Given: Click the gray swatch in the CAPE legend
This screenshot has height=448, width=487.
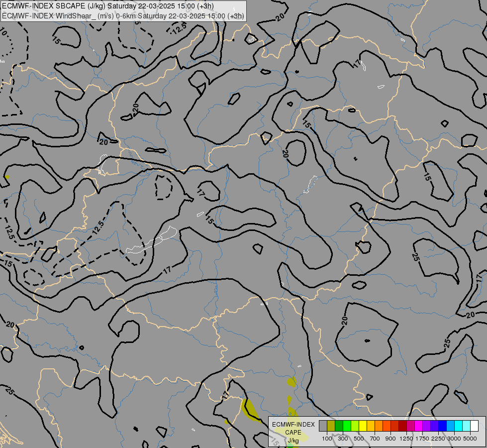Looking at the screenshot, I should (x=323, y=426).
